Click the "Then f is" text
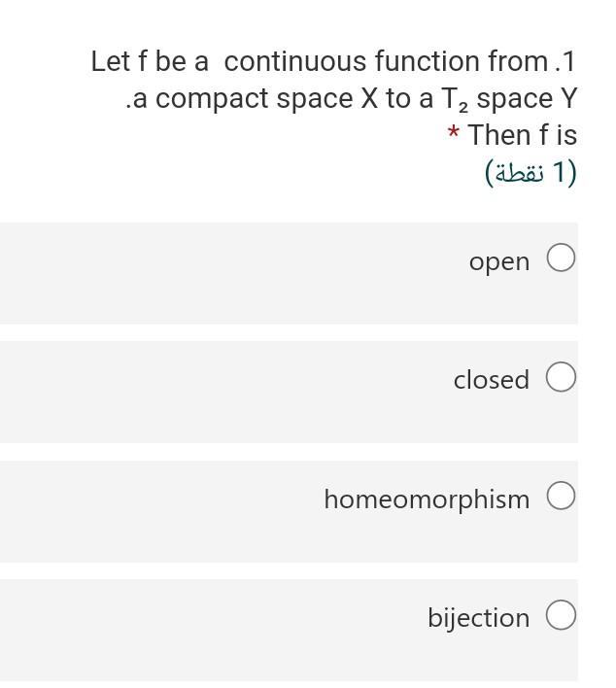 point(522,134)
